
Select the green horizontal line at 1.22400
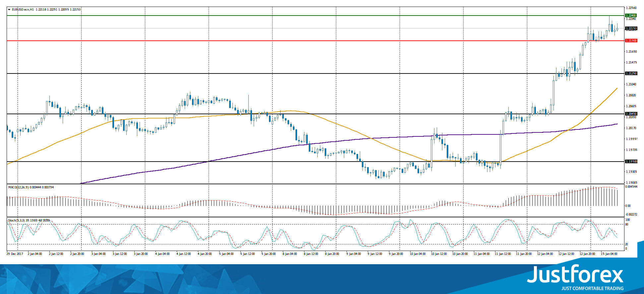(x=315, y=16)
